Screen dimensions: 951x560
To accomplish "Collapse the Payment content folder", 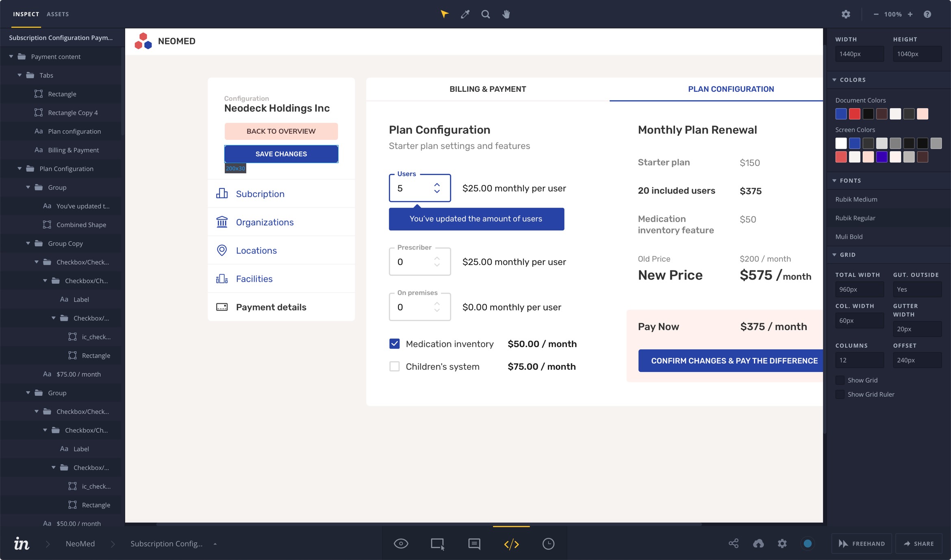I will tap(11, 56).
